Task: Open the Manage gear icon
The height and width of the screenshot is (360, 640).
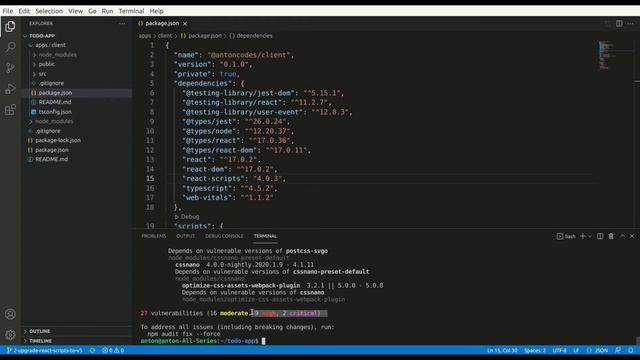Action: 10,335
